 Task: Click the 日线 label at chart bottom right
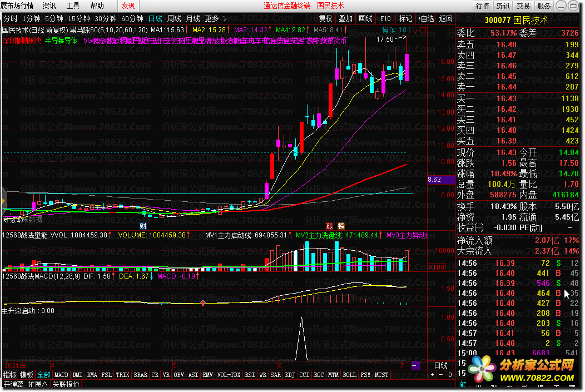[440, 365]
